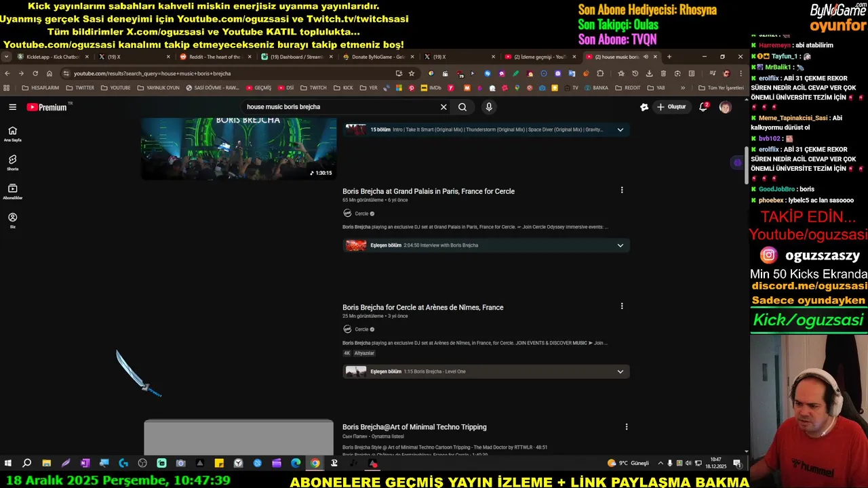Open Ana Sayfa in the YouTube sidebar
Viewport: 868px width, 488px height.
tap(12, 134)
